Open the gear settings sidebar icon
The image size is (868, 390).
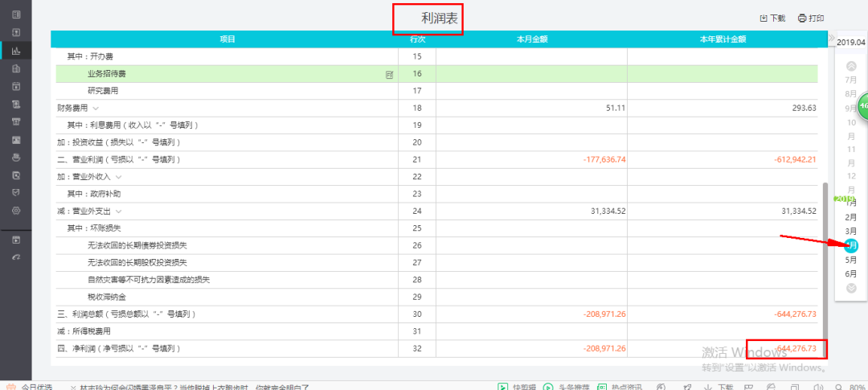[x=16, y=211]
